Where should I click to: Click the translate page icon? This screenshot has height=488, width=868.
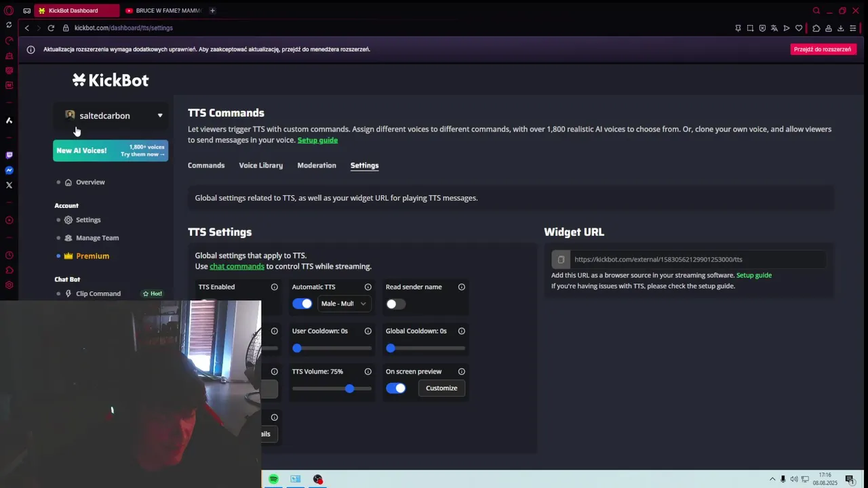774,28
